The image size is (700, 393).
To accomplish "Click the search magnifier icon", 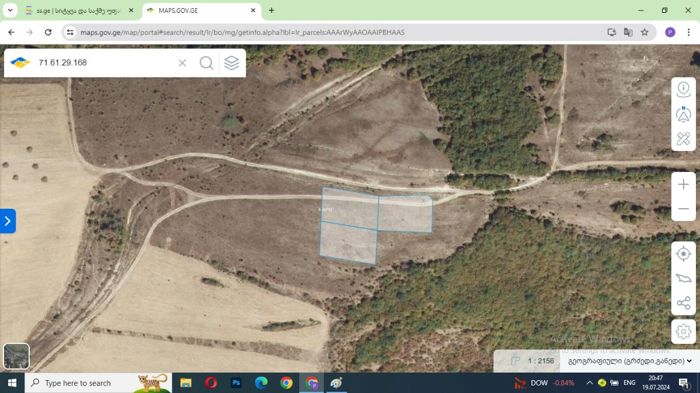I will point(206,63).
